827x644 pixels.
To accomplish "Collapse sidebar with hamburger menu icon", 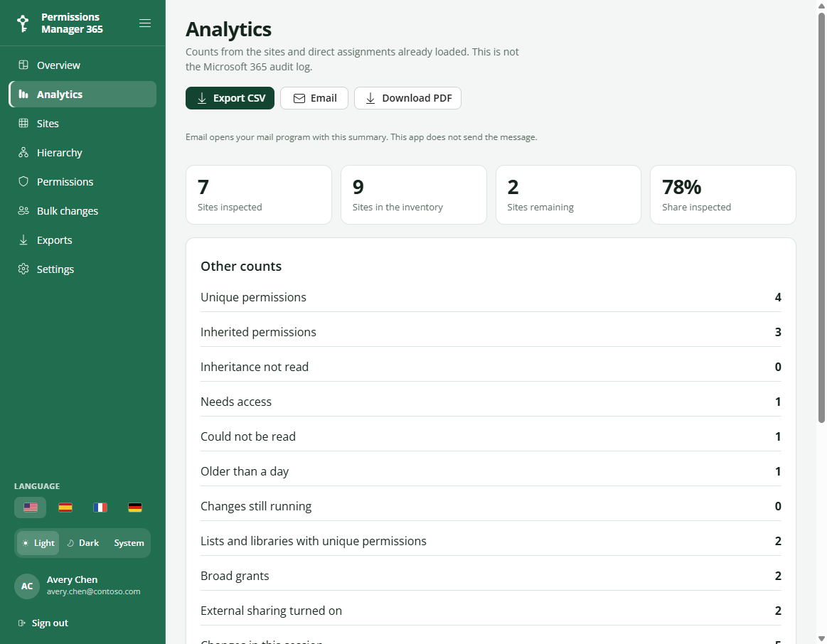I will pos(145,23).
